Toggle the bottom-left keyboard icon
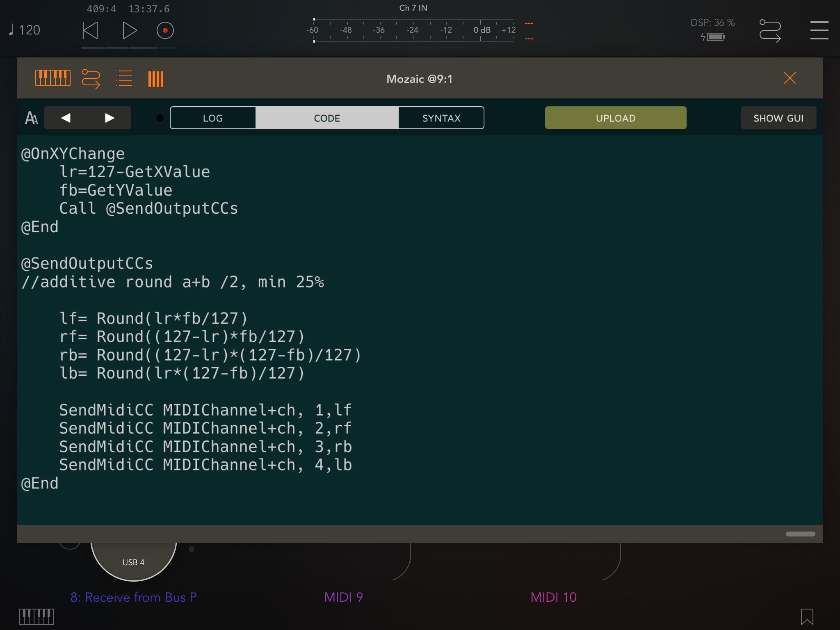 point(37,616)
